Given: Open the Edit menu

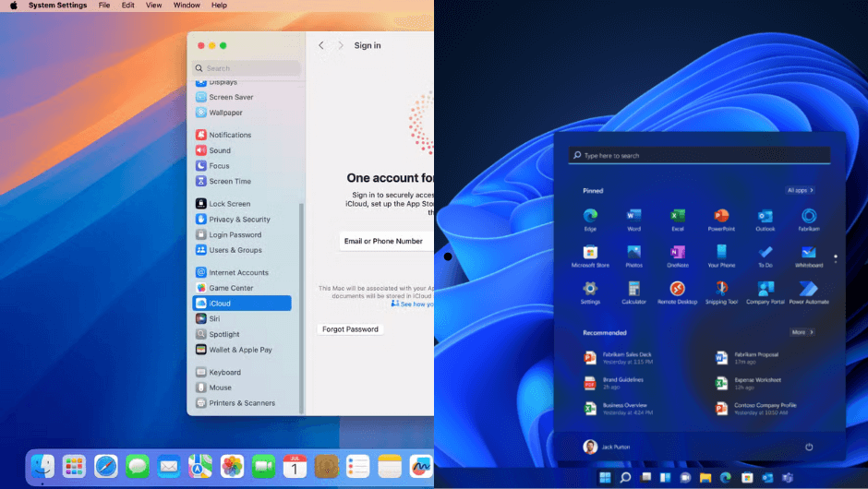Looking at the screenshot, I should (127, 5).
